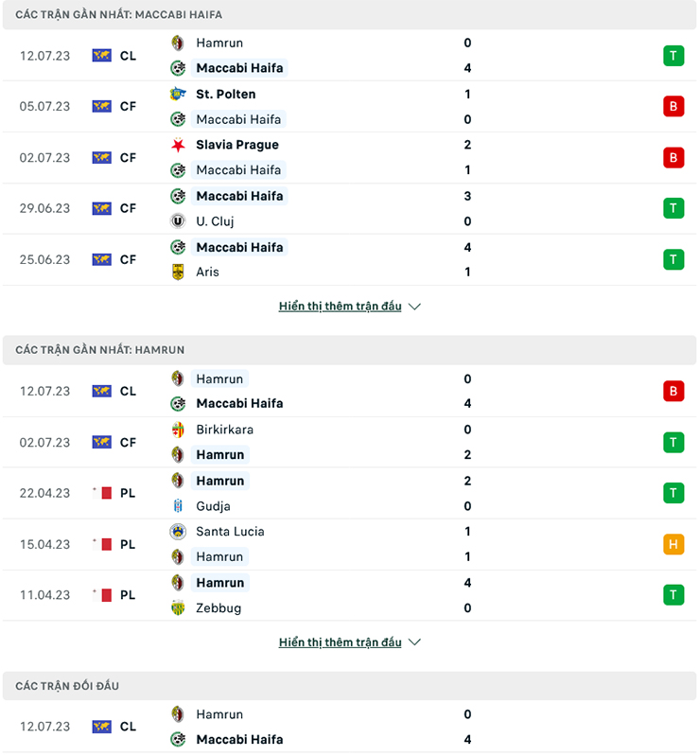
Task: Select 'Các trận gần nhất: Hamrun' section header
Action: point(100,350)
